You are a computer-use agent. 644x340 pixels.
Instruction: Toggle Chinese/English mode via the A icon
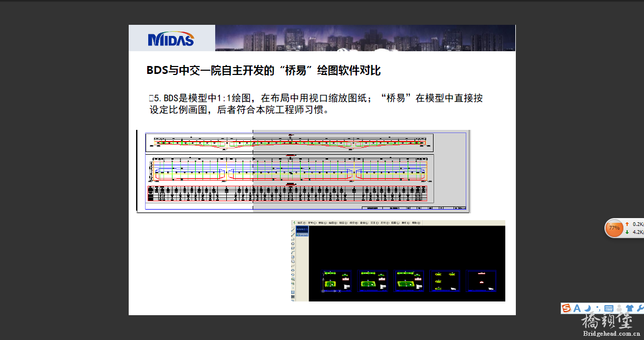[x=577, y=308]
